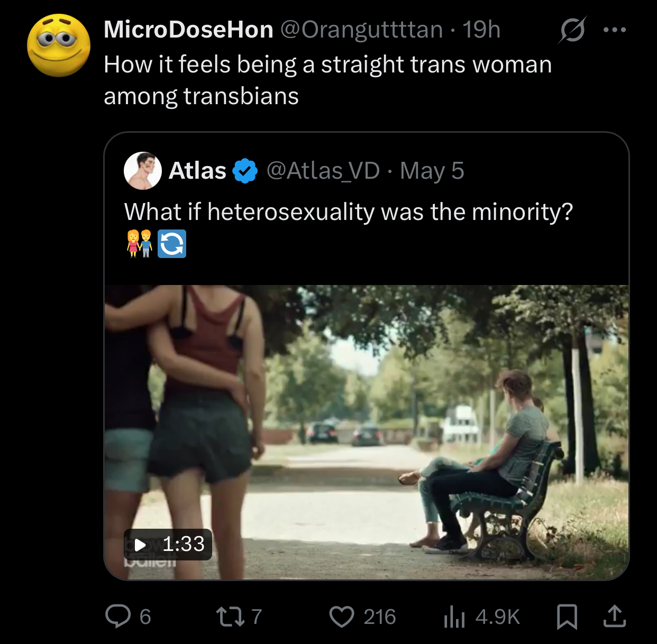
Task: Open the 19h timestamp link
Action: [481, 30]
